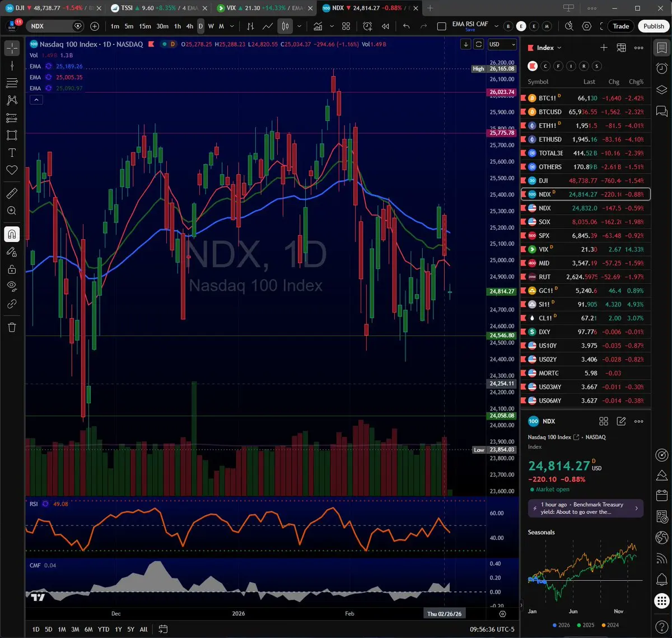Set the chart range to YTD

click(103, 629)
